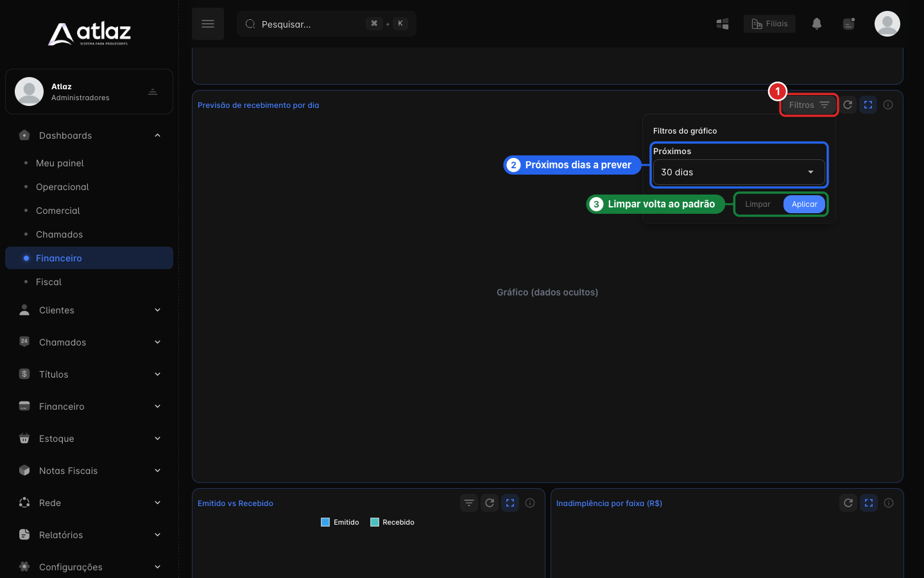Expand the Títulos sidebar menu
Screen dimensions: 924x578
click(x=89, y=374)
